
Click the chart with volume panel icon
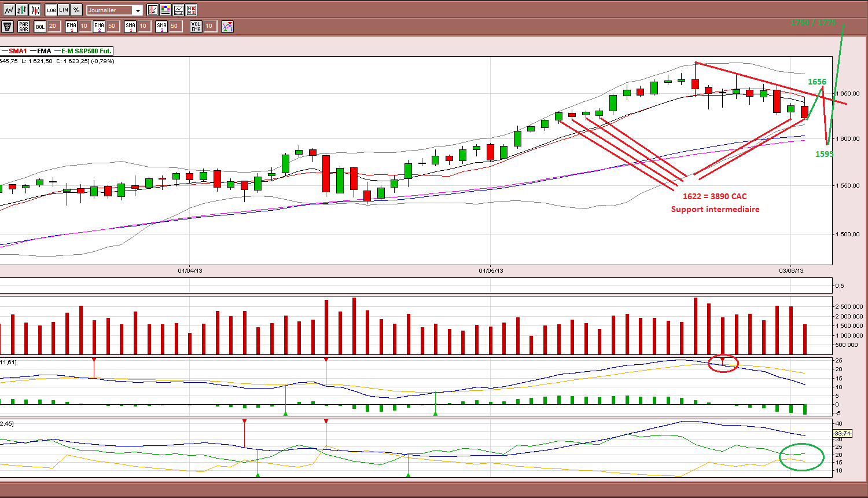click(178, 10)
